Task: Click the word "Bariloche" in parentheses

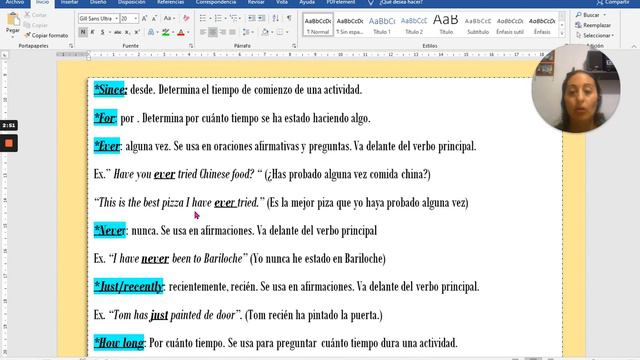Action: [363, 258]
